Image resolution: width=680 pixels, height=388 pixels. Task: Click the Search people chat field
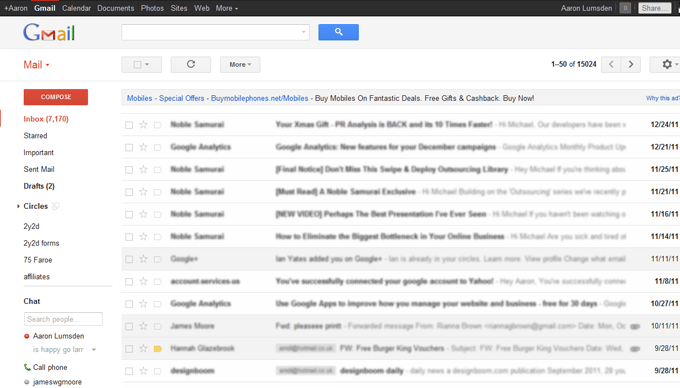63,319
